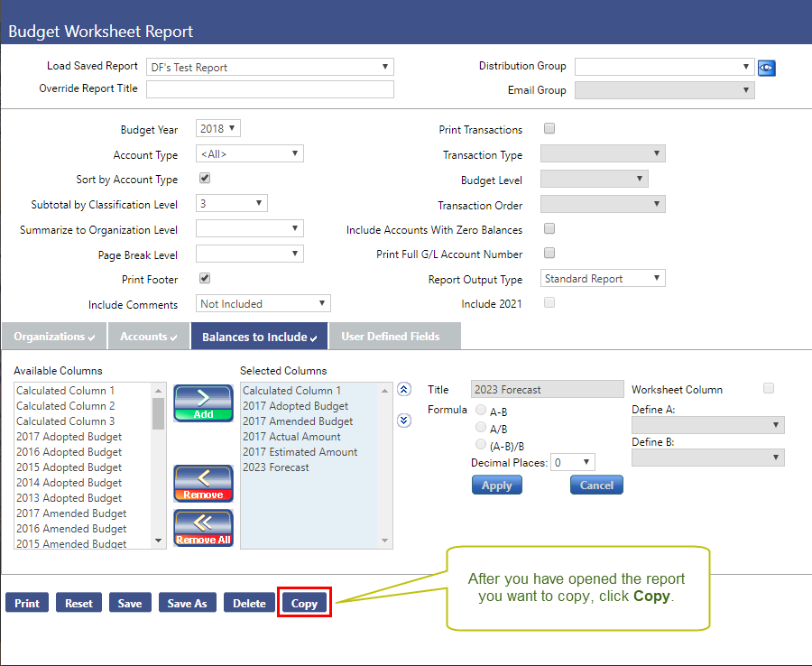Open the Budget Year dropdown
This screenshot has height=666, width=812.
(218, 129)
